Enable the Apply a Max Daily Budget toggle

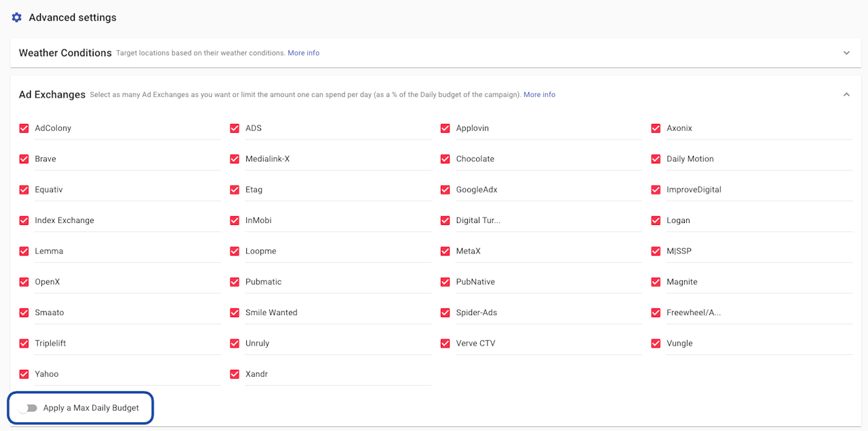(28, 408)
